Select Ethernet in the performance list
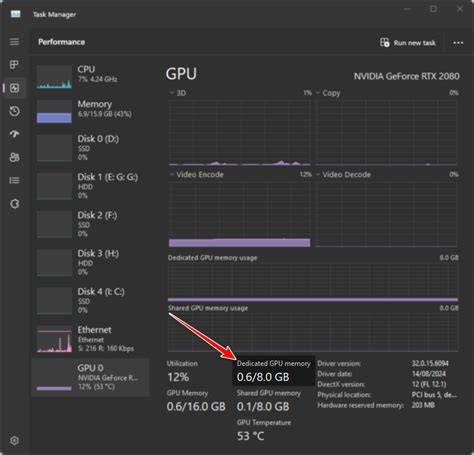 [91, 339]
